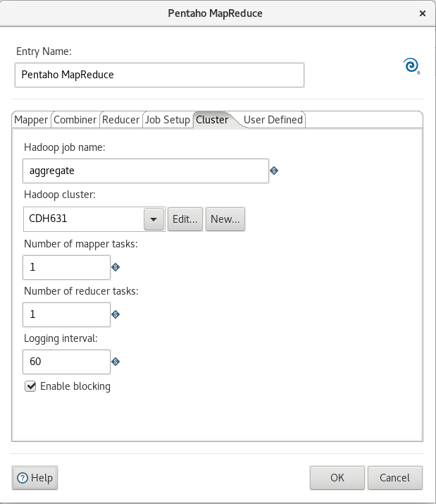
Task: Create a cluster with the New... button
Action: tap(225, 219)
